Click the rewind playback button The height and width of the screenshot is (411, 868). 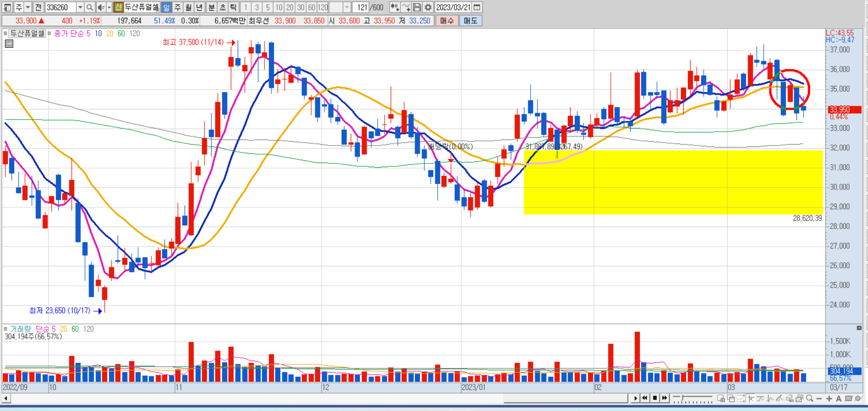[645, 398]
